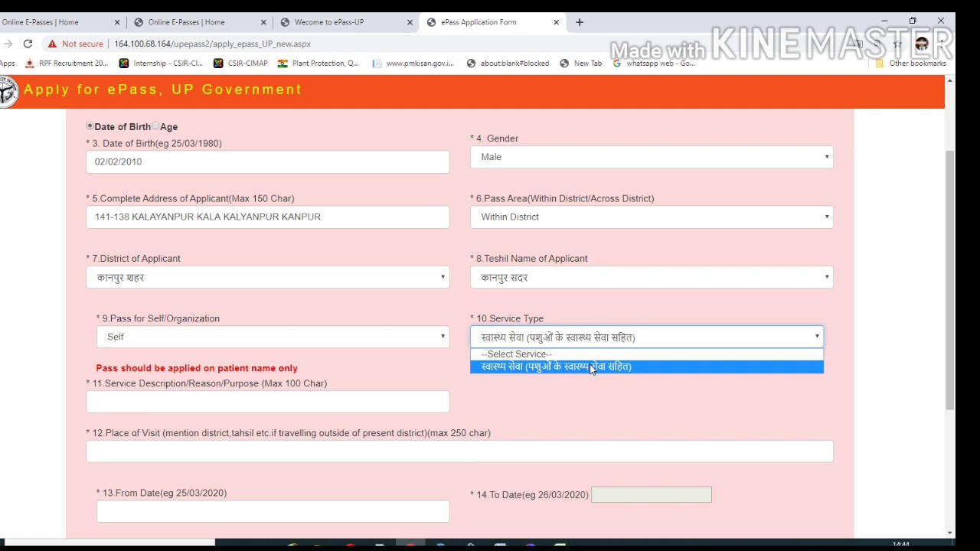Click the UP Government logo in header
Image resolution: width=980 pixels, height=551 pixels.
coord(8,91)
